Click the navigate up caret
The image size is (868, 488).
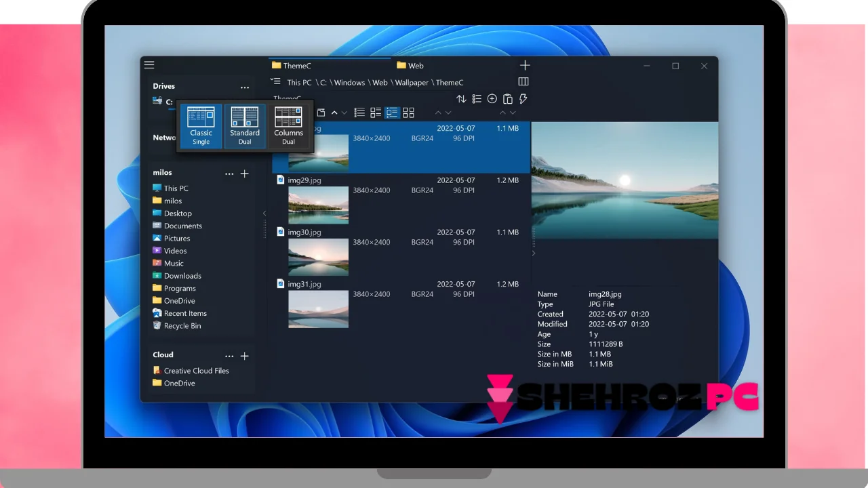[334, 113]
